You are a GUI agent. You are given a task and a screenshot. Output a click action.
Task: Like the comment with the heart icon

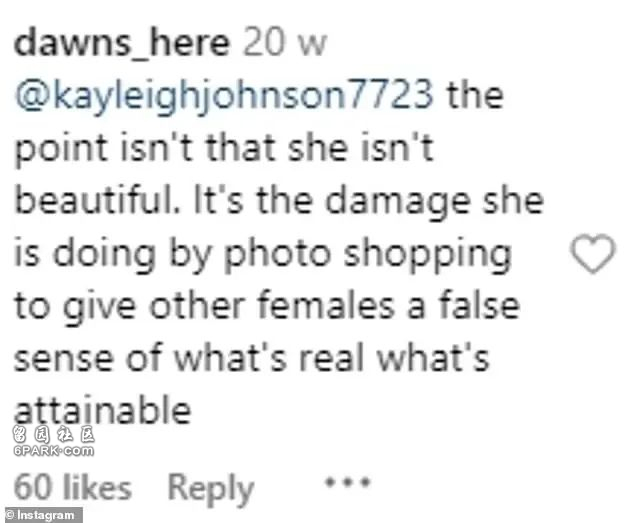(x=593, y=253)
